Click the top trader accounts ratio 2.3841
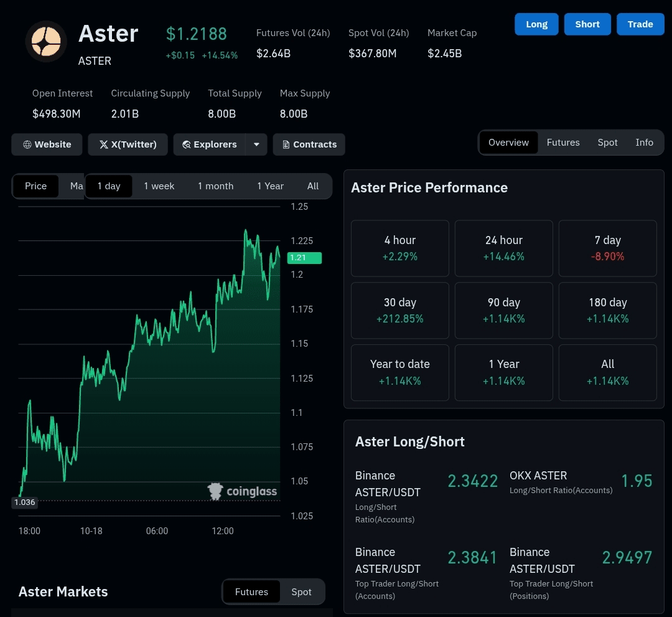 point(472,558)
